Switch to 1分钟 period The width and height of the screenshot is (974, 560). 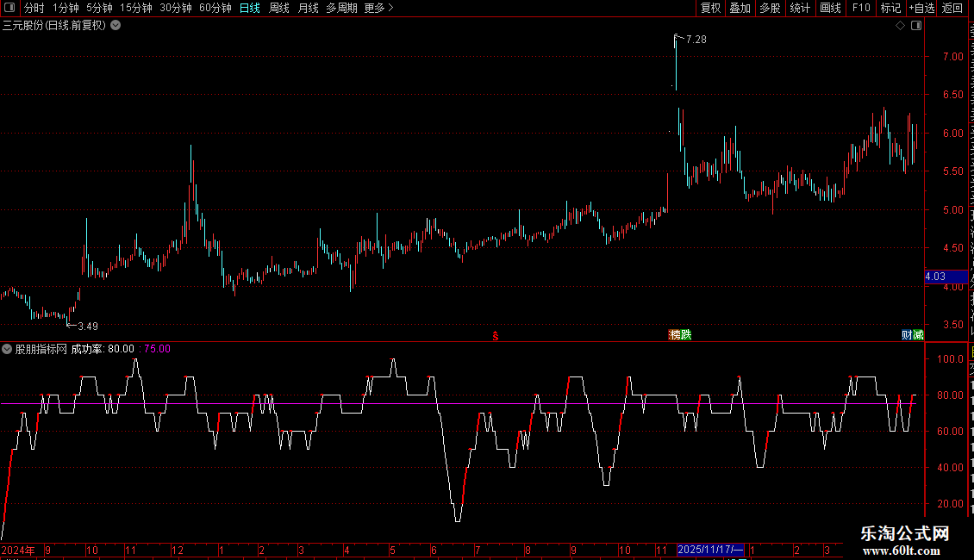coord(66,8)
